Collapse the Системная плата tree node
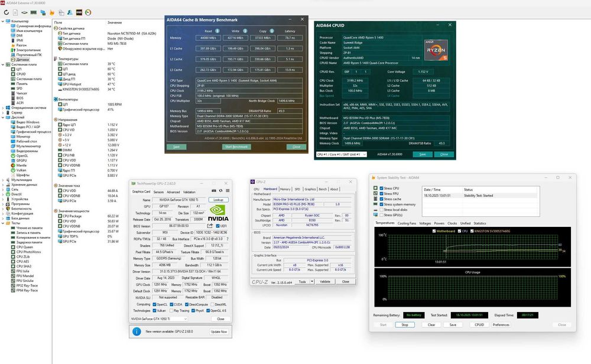 (2, 64)
